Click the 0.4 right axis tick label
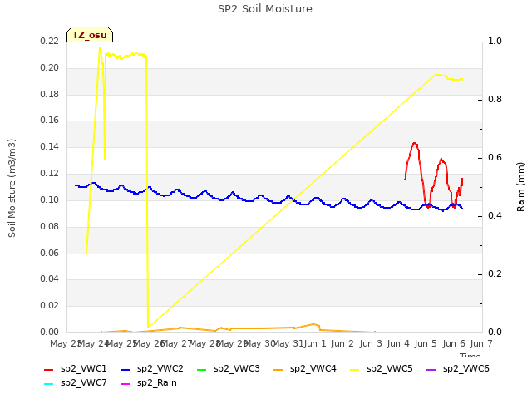The width and height of the screenshot is (532, 399). (x=495, y=215)
